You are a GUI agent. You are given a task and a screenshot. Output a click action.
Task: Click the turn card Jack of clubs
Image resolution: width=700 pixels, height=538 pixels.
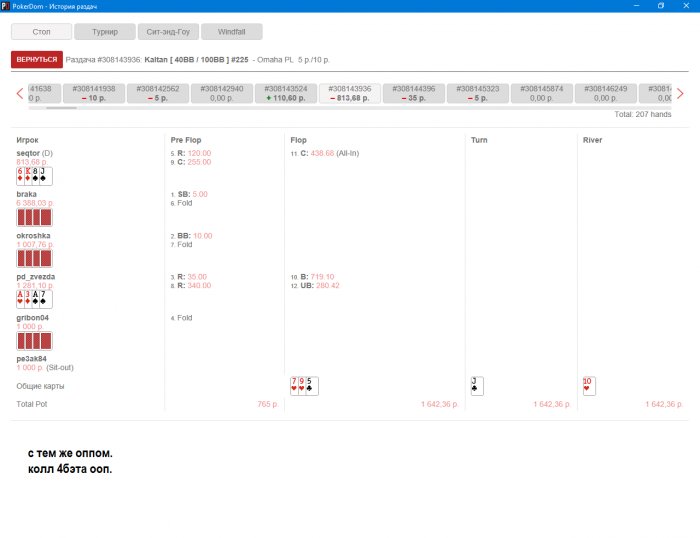coord(477,386)
